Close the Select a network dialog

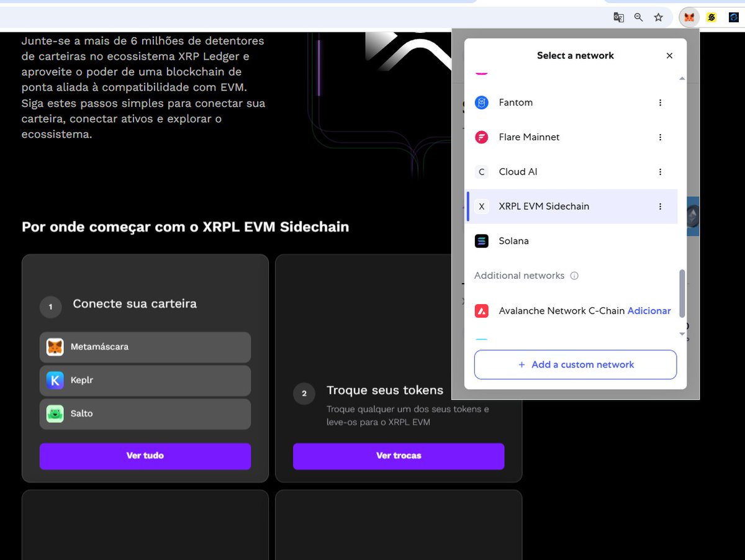pyautogui.click(x=669, y=56)
